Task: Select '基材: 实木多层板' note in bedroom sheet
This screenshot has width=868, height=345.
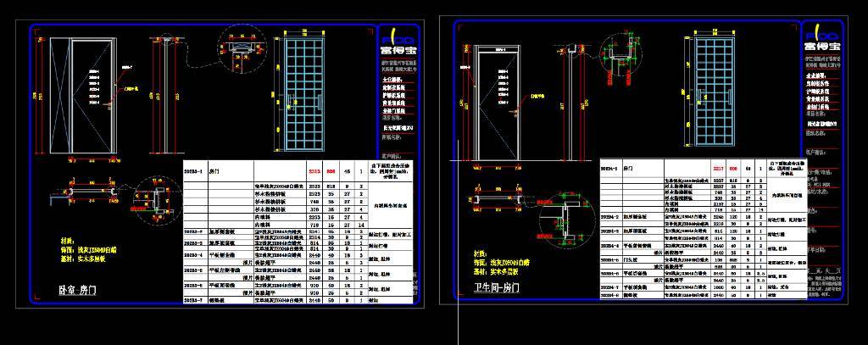Action: point(82,258)
